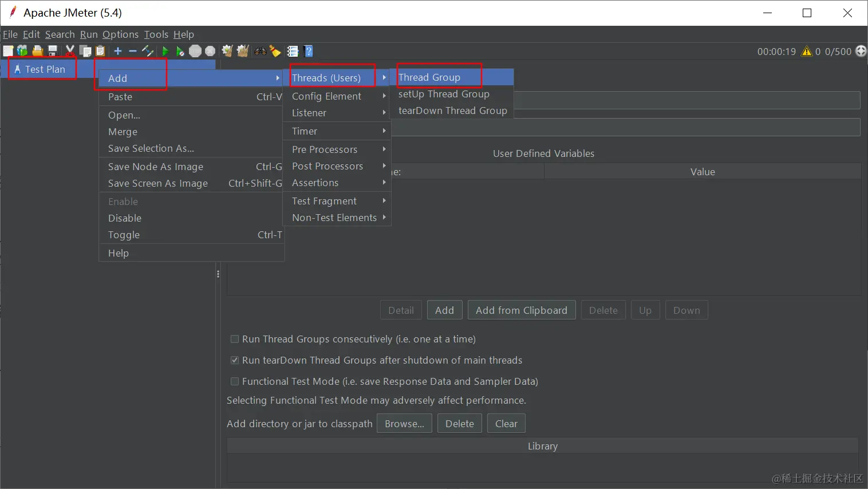The image size is (868, 489).
Task: Click the Save floppy disk icon
Action: (x=53, y=52)
